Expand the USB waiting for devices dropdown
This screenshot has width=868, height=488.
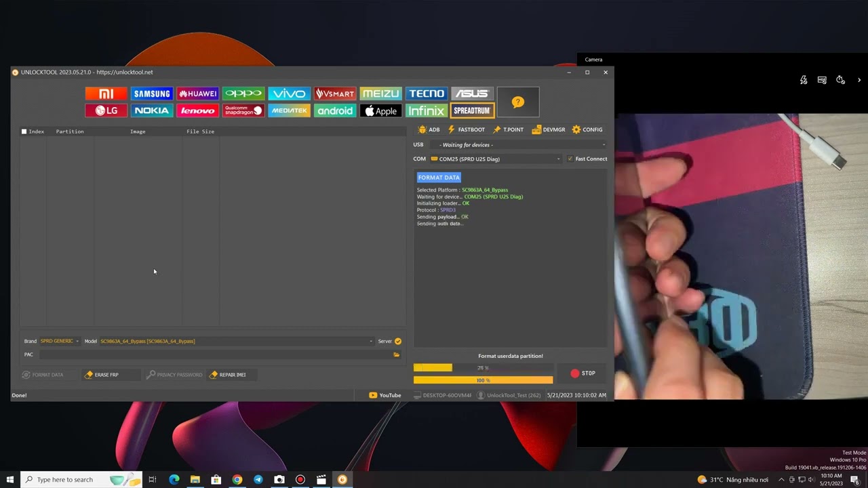(x=518, y=144)
